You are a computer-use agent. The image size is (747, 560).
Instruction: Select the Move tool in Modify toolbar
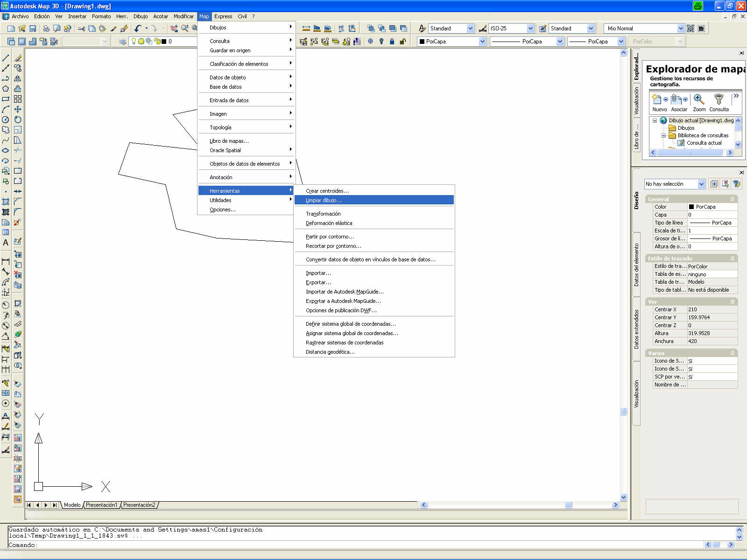pos(18,109)
